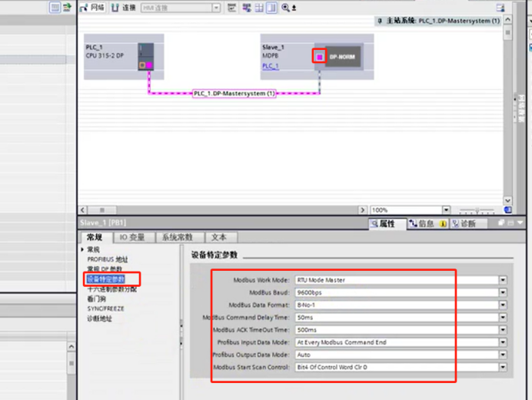The image size is (532, 400).
Task: Click the top-left list view icon
Action: [x=55, y=7]
